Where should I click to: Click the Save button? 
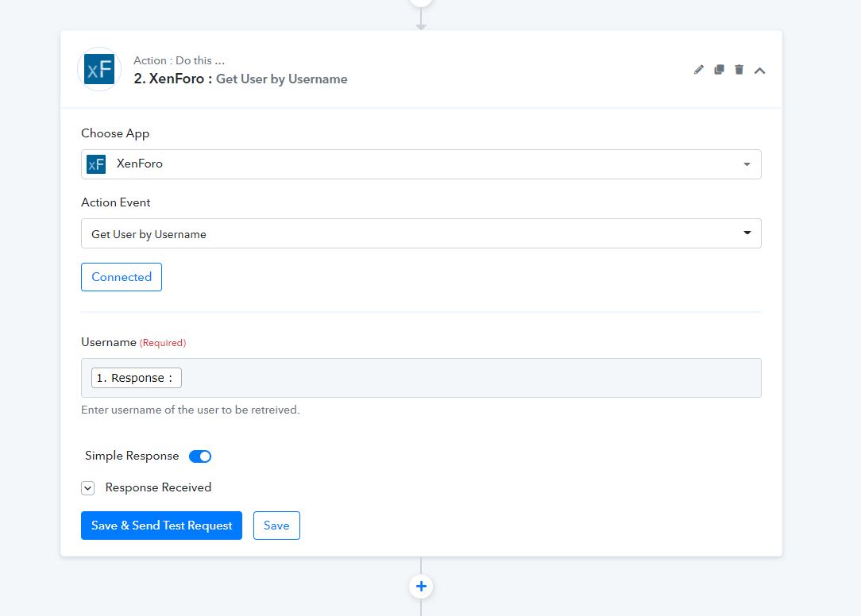[276, 526]
